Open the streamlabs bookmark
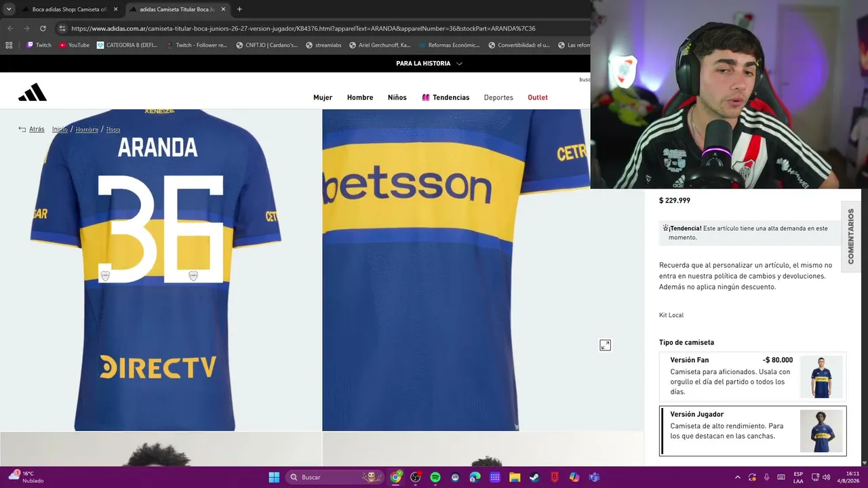868x488 pixels. [x=323, y=45]
